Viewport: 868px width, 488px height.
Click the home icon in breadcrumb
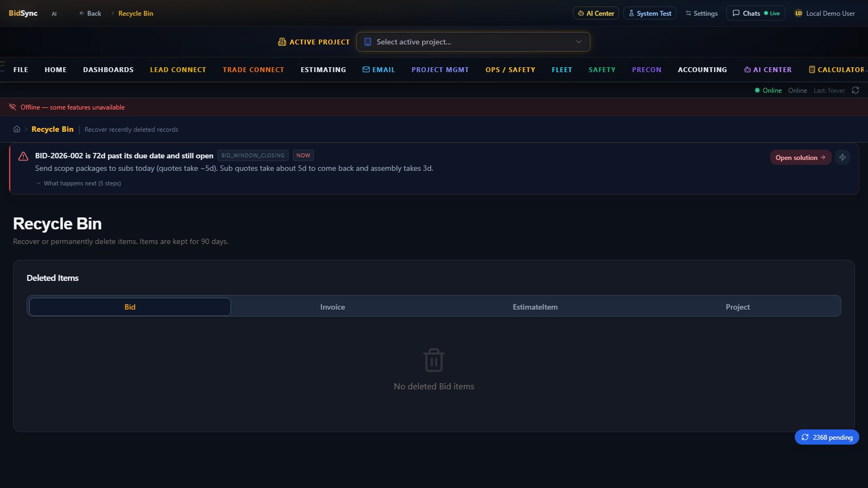(x=17, y=129)
